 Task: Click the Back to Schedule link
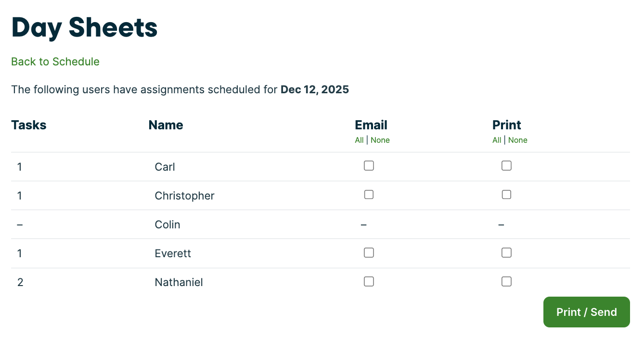(55, 62)
